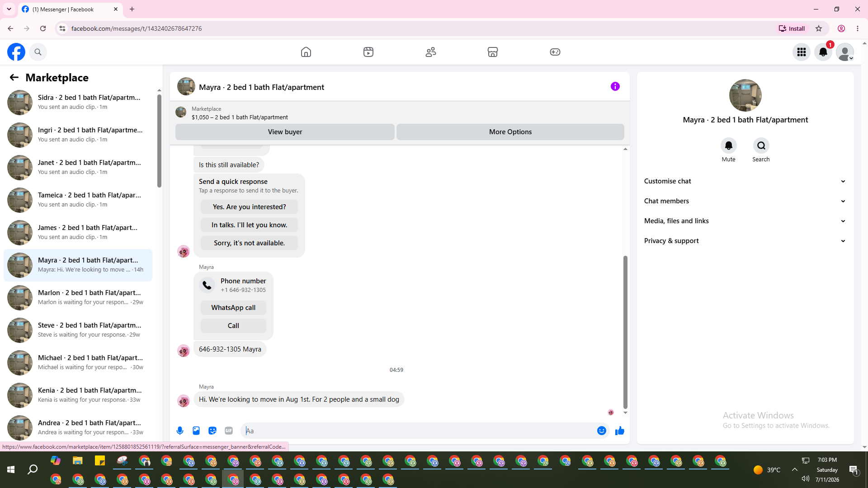Image resolution: width=868 pixels, height=488 pixels.
Task: Open Facebook home logo
Action: [x=16, y=52]
